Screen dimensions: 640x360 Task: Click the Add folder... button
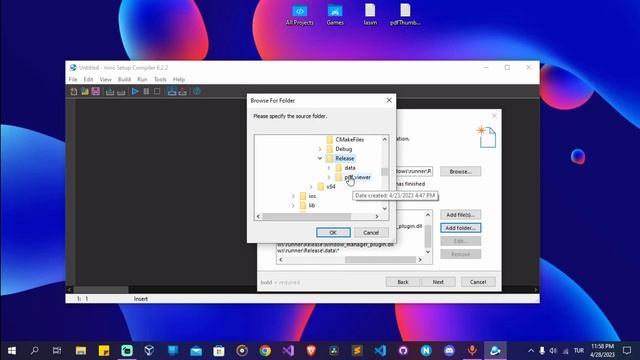[460, 228]
